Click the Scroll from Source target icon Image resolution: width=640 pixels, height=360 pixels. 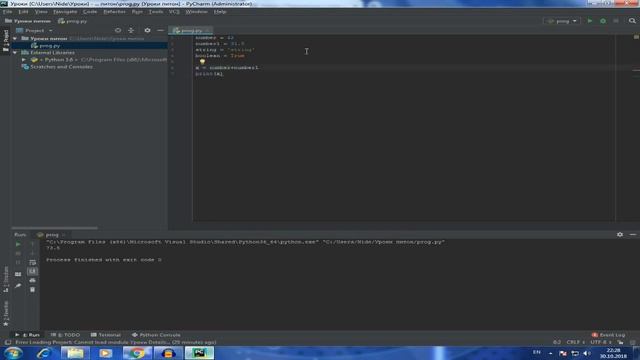pyautogui.click(x=118, y=30)
